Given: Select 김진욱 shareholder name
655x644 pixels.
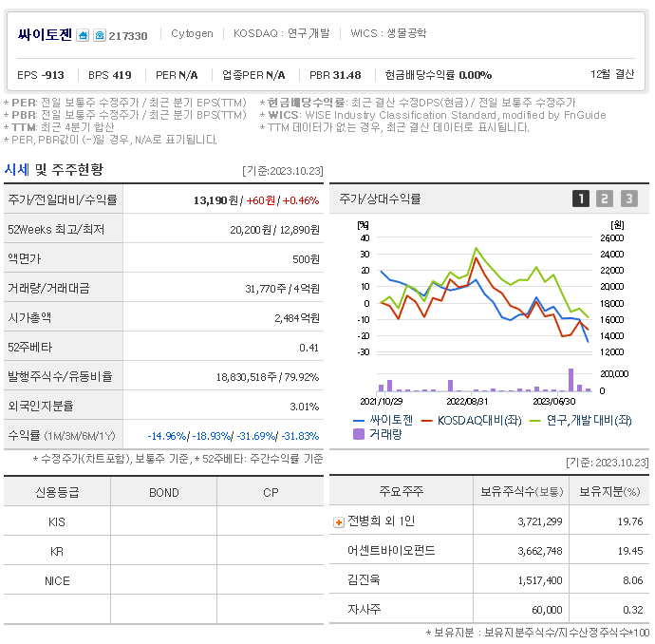Looking at the screenshot, I should (364, 579).
